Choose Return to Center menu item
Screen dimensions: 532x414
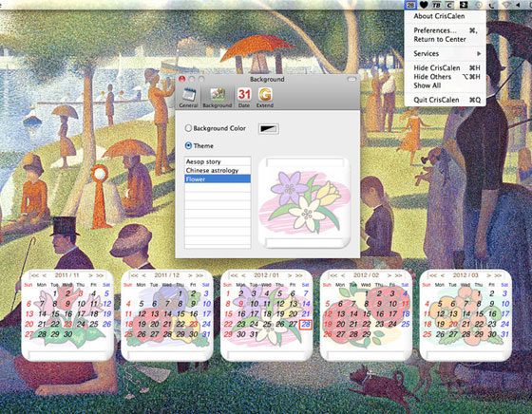(446, 39)
